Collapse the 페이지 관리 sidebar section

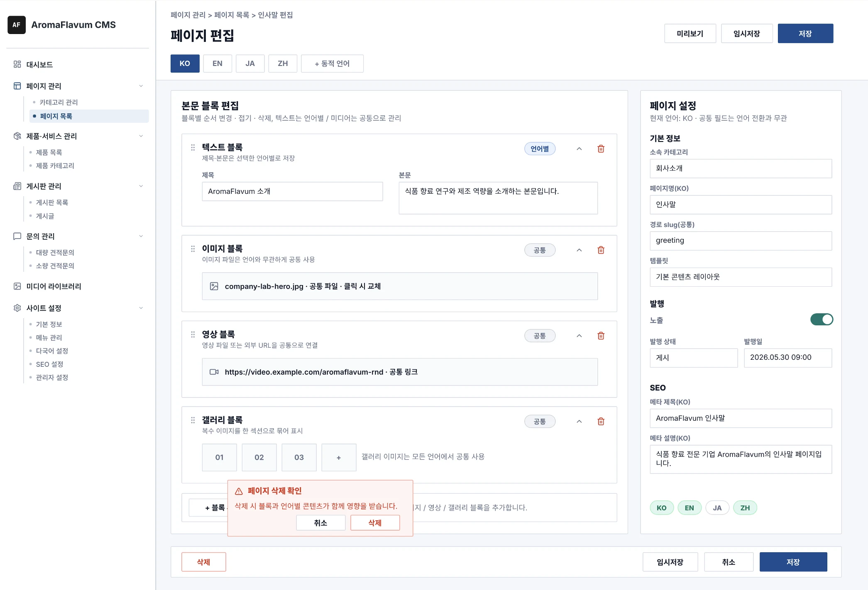[x=141, y=86]
